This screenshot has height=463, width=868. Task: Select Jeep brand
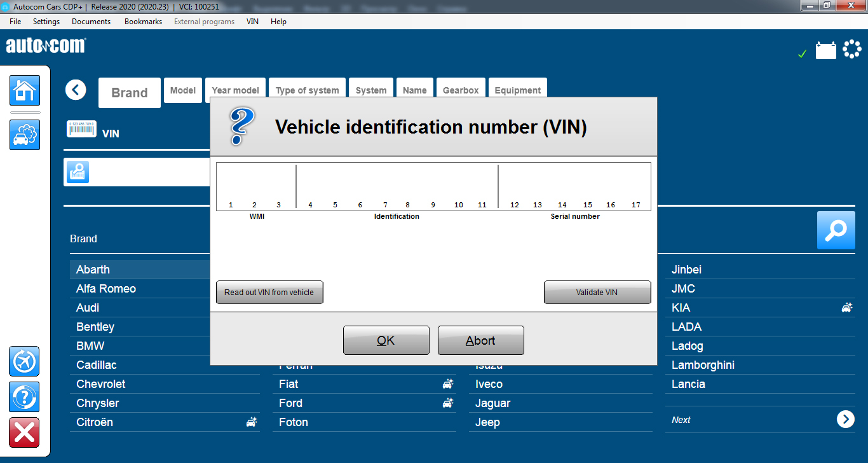[560, 422]
